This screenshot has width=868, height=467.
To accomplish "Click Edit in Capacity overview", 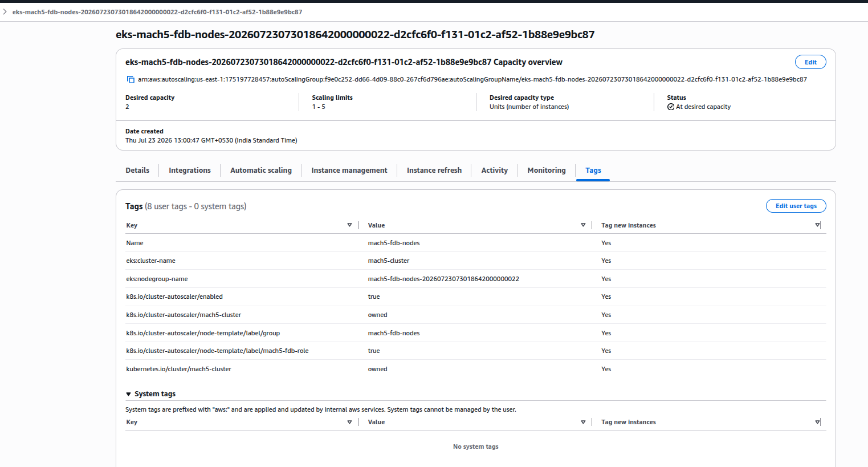I will 810,62.
